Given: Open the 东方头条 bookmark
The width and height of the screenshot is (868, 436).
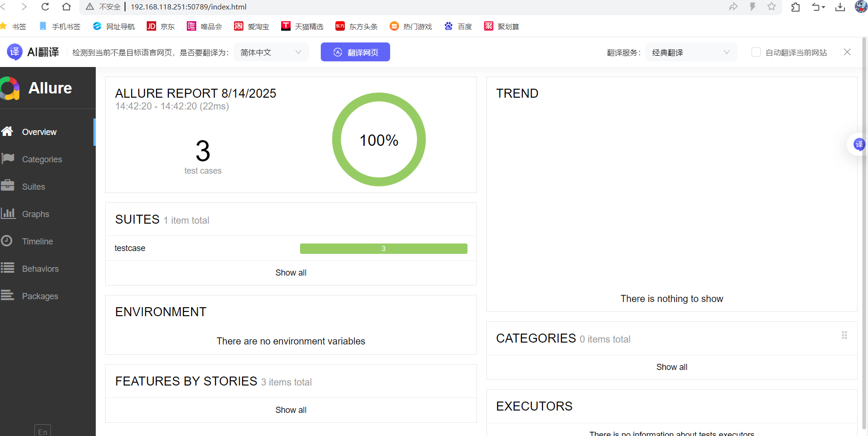Looking at the screenshot, I should click(357, 26).
